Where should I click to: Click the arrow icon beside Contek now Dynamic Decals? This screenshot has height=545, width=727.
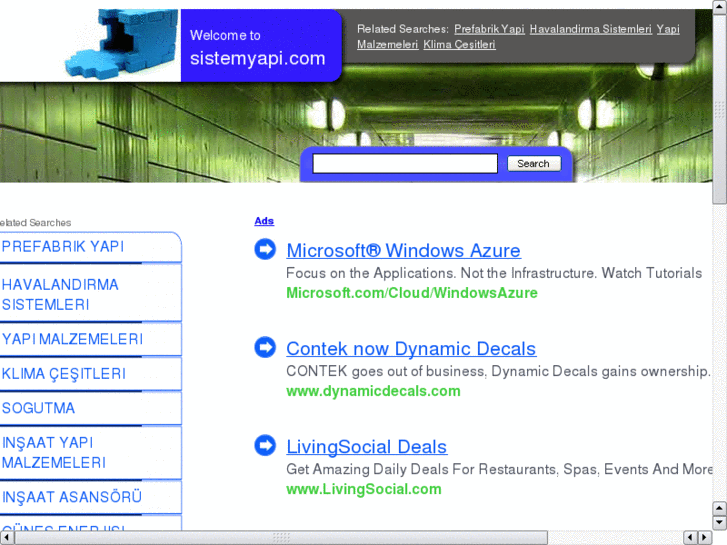(x=265, y=347)
